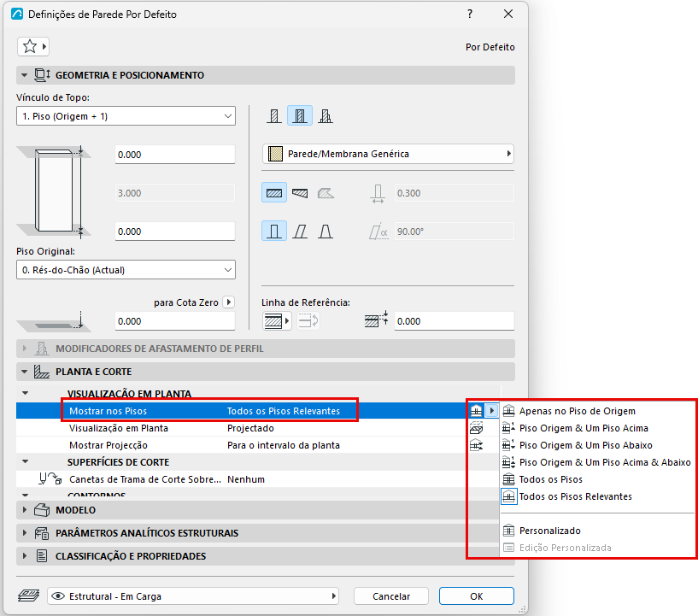
Task: Choose the polygon wall geometry icon
Action: pos(326,193)
